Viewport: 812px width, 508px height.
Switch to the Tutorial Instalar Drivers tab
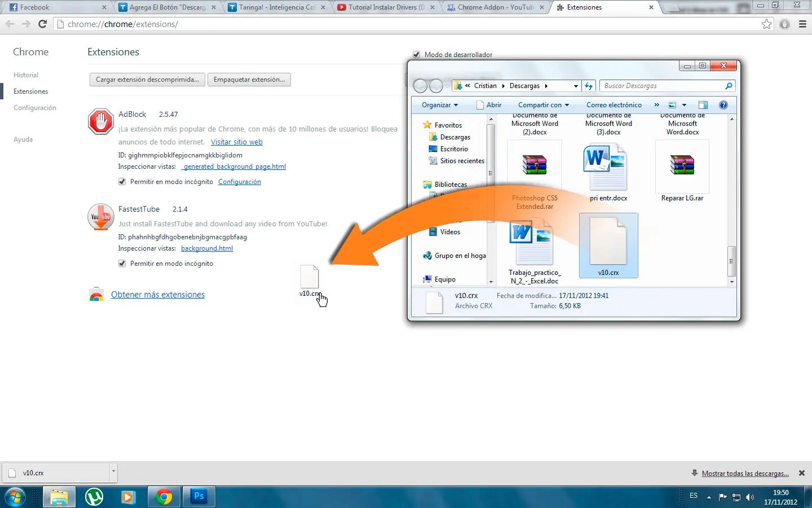click(386, 7)
